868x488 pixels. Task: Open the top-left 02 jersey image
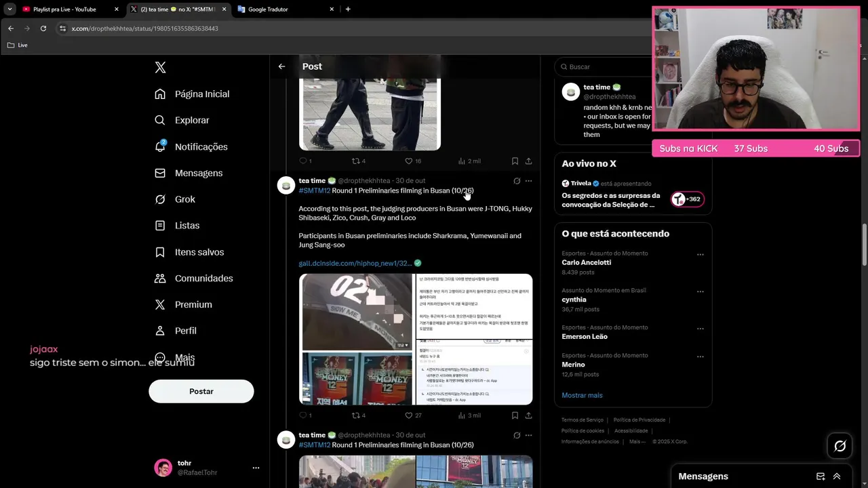point(355,312)
